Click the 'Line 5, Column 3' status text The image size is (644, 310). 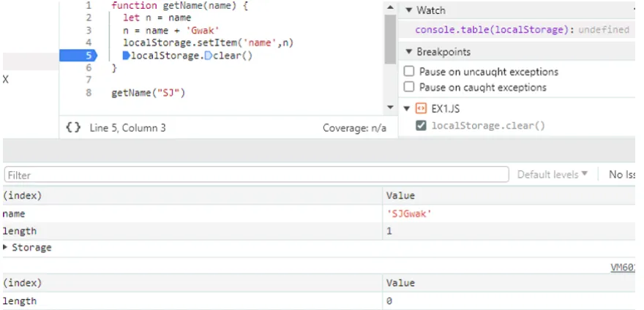coord(128,128)
